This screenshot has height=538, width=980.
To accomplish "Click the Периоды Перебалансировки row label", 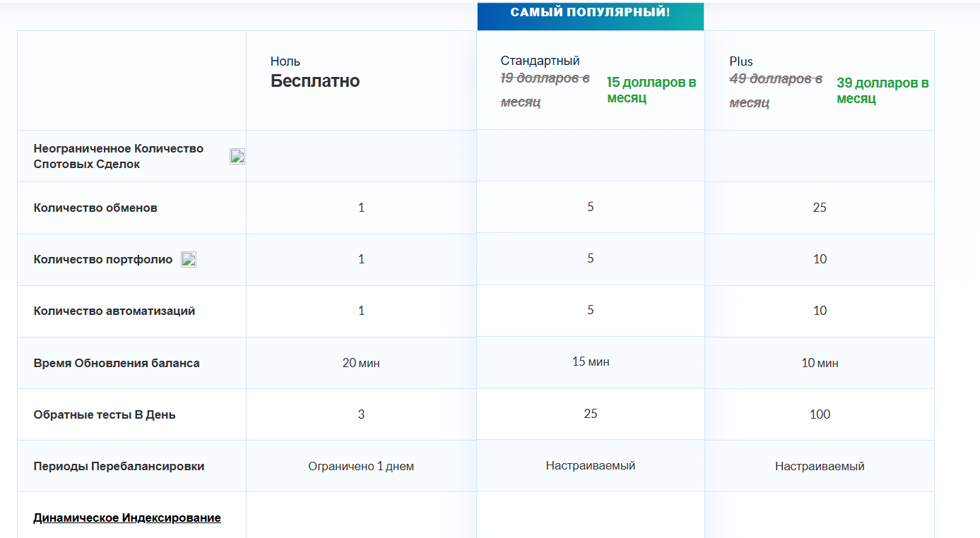I will (x=119, y=466).
